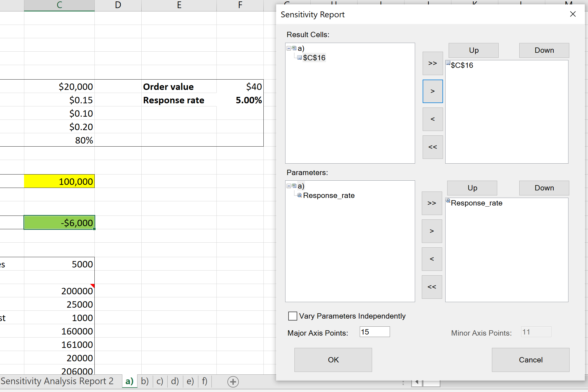Switch to the Sensitivity Analysis Report 2 sheet
The width and height of the screenshot is (588, 392).
pos(57,381)
